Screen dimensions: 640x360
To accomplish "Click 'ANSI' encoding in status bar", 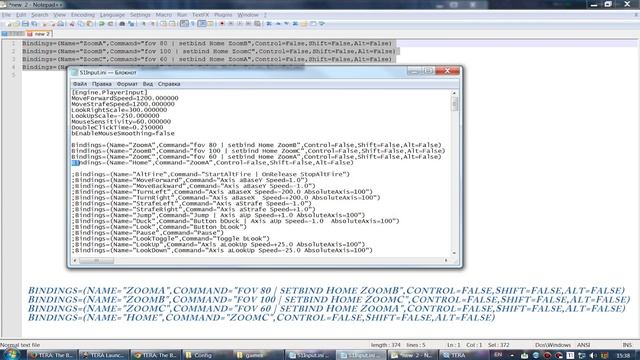I will point(583,345).
